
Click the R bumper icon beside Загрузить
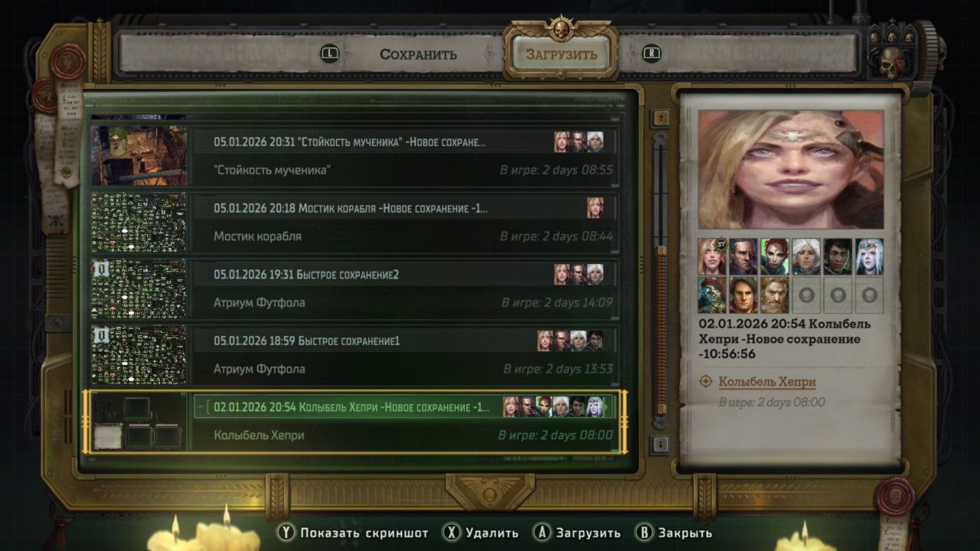652,54
